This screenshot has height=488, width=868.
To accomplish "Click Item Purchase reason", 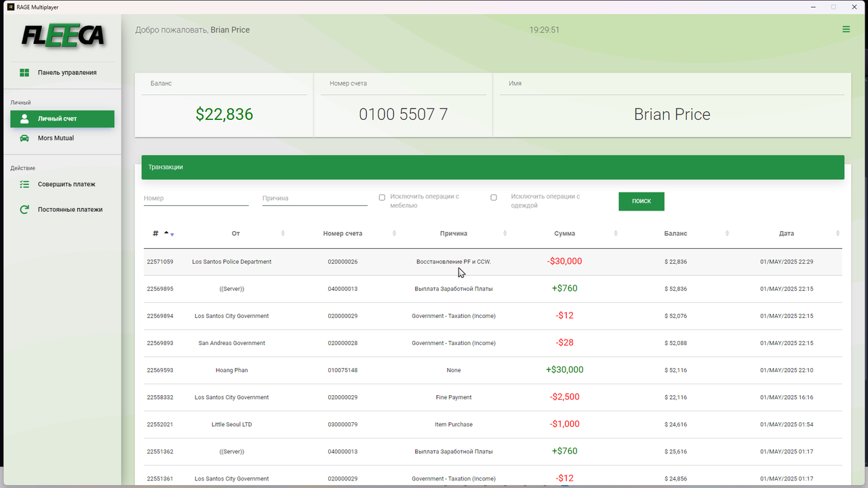I will tap(454, 424).
